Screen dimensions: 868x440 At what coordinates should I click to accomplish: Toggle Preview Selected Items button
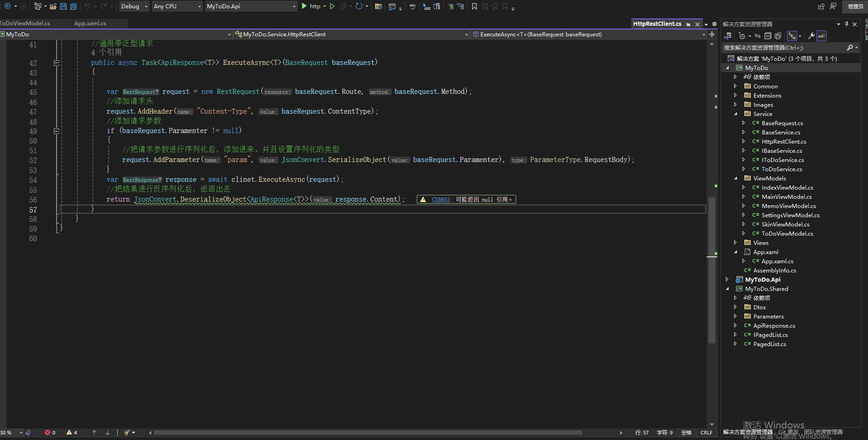coord(822,36)
